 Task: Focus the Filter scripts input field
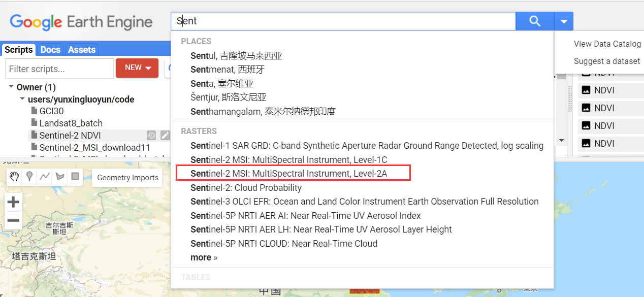click(x=59, y=69)
